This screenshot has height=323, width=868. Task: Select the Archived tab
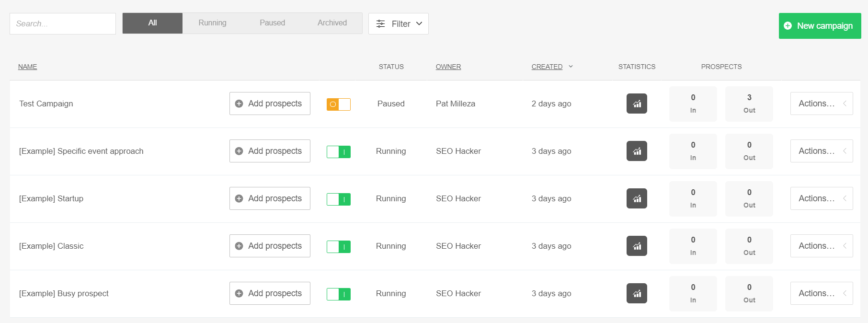coord(332,23)
